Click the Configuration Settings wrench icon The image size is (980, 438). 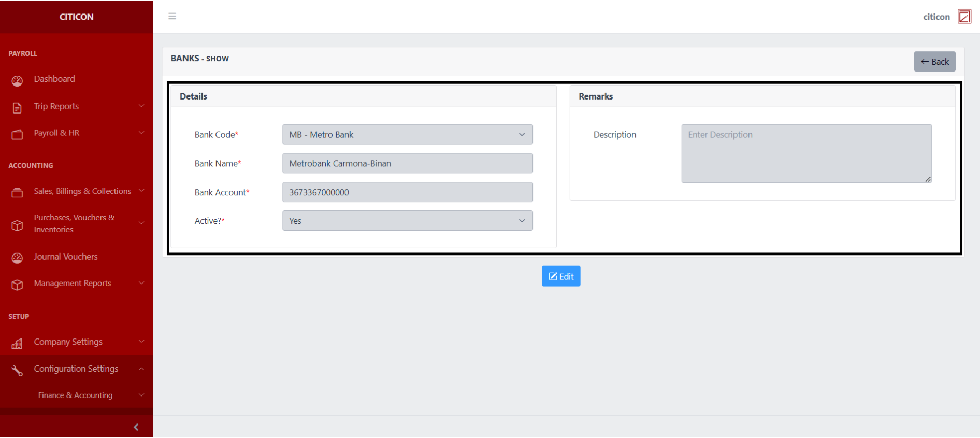click(x=17, y=370)
